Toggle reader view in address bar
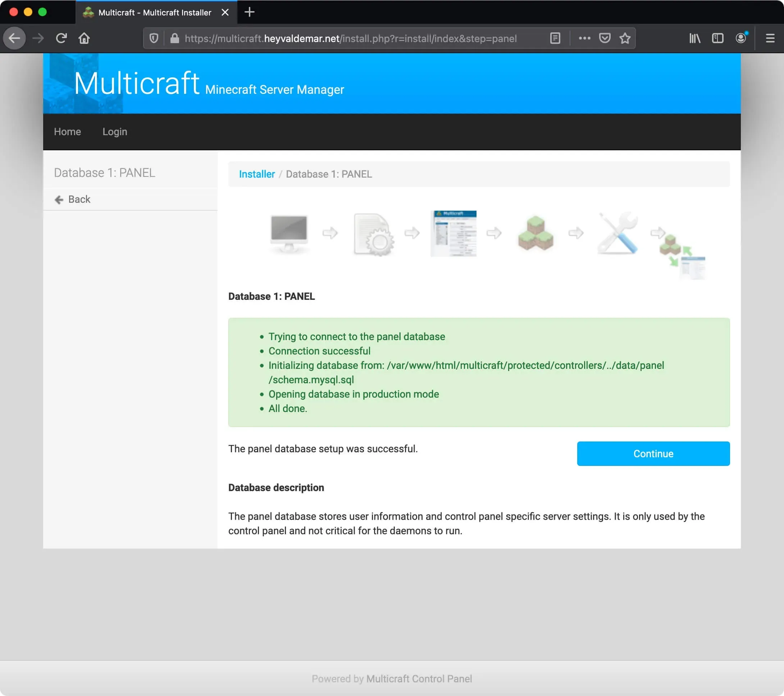 click(x=555, y=38)
